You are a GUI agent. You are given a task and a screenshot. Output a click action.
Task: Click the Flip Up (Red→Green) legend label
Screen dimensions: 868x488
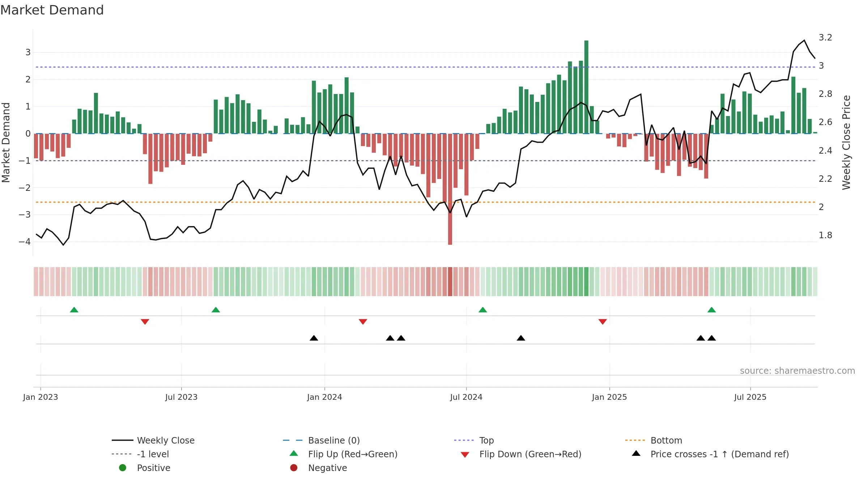pos(353,454)
